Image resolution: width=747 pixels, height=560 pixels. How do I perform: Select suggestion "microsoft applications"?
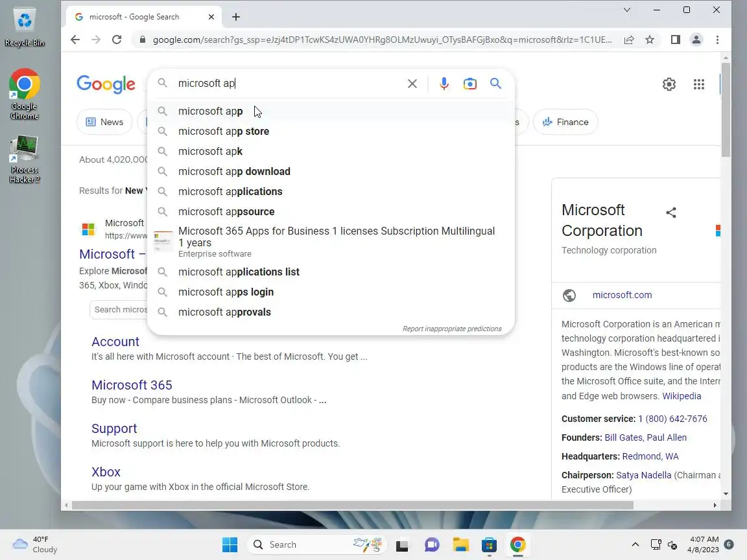pos(331,191)
